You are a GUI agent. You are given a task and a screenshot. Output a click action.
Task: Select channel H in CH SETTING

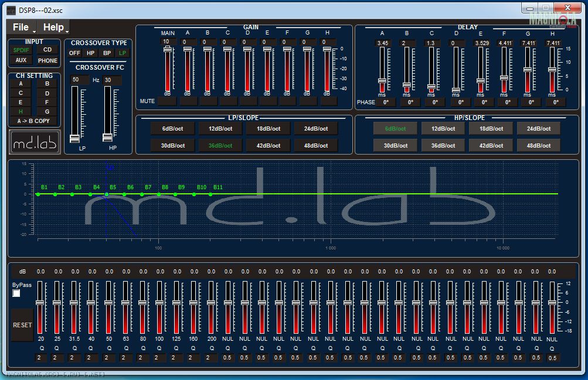tap(21, 112)
